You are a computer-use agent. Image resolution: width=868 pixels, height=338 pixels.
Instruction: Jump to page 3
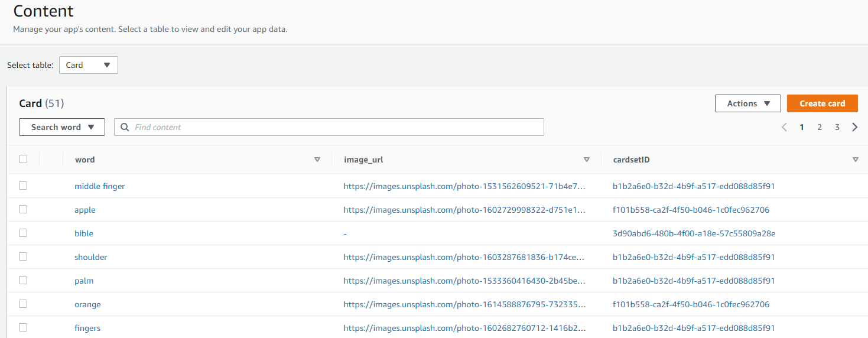click(x=837, y=127)
